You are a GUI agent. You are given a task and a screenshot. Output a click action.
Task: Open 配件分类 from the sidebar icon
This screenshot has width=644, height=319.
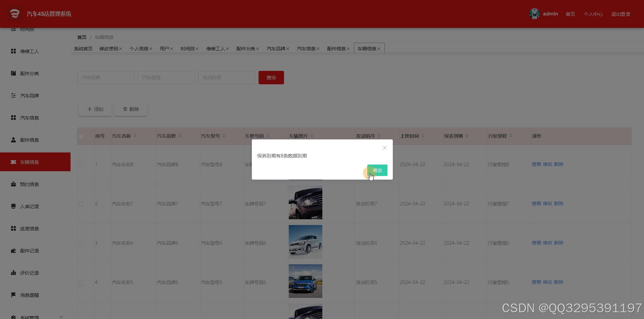coord(13,73)
